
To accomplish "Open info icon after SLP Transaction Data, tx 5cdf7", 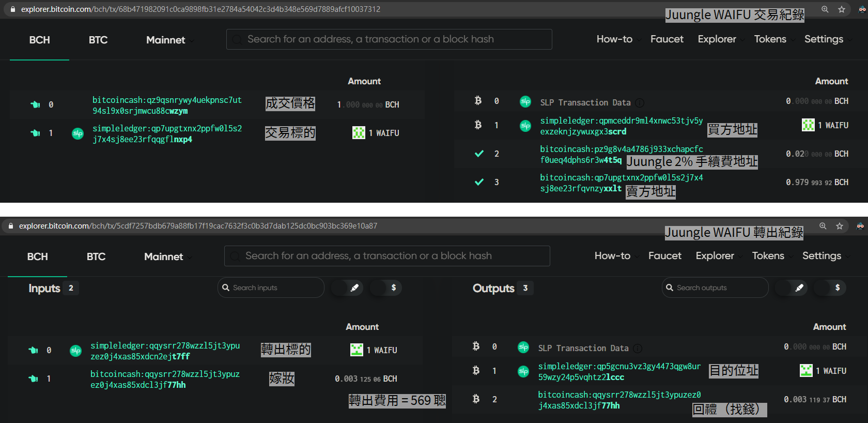I will tap(638, 348).
